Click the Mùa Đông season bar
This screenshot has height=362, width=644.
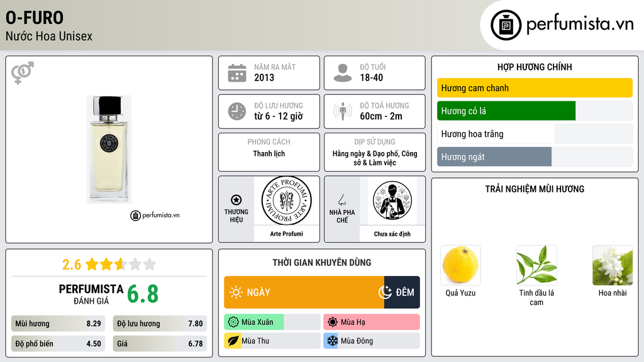point(372,341)
